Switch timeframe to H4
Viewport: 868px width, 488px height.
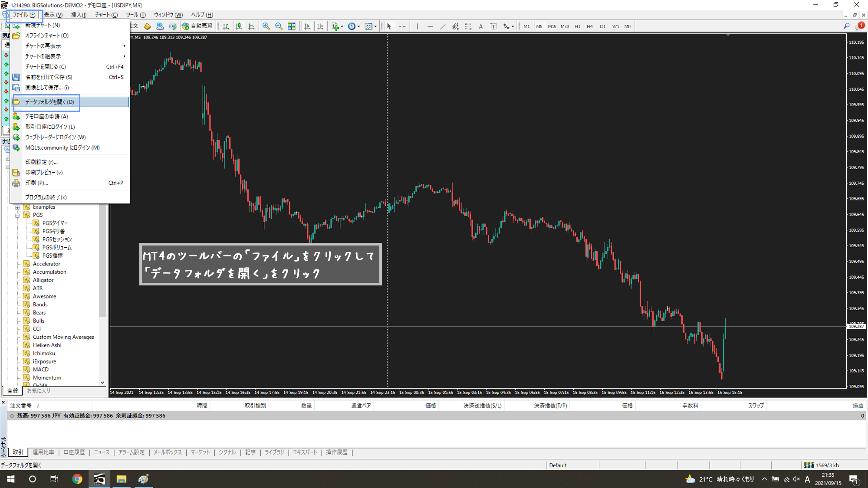click(589, 26)
